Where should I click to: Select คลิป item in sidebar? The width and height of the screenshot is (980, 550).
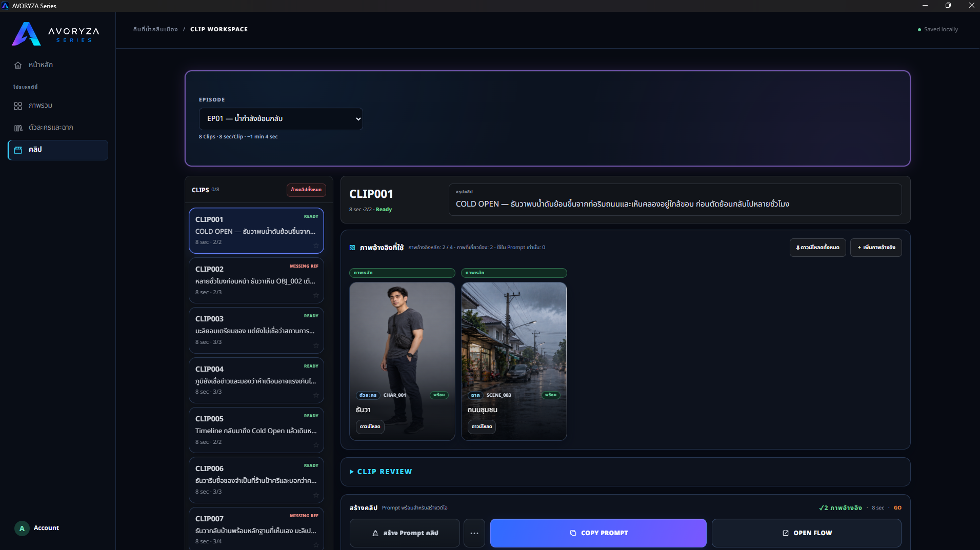point(57,150)
